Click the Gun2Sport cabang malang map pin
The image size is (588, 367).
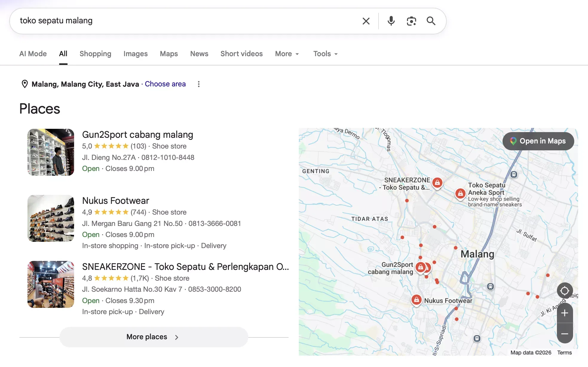point(421,267)
